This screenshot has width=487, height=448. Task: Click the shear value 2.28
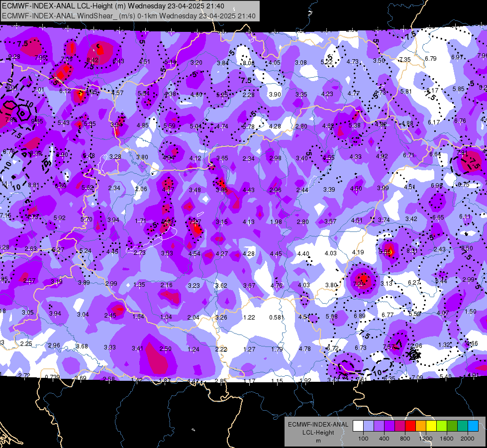tap(249, 95)
